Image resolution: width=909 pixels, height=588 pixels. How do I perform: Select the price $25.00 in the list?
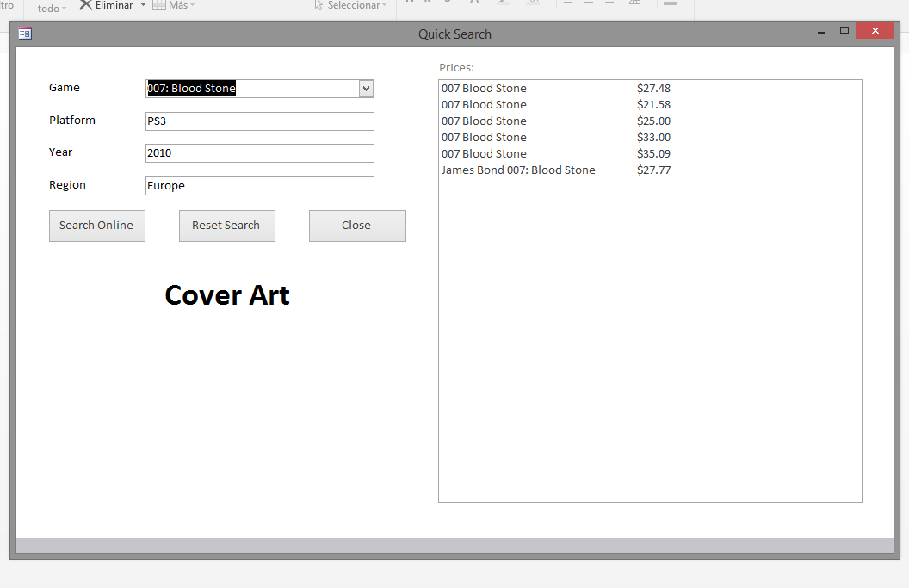[x=653, y=121]
